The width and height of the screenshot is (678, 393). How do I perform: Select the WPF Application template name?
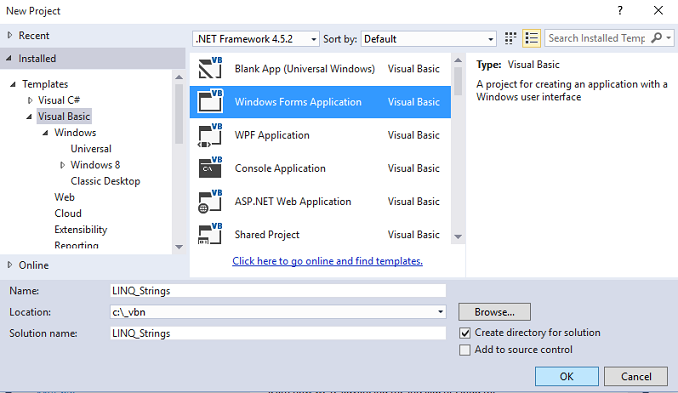272,135
